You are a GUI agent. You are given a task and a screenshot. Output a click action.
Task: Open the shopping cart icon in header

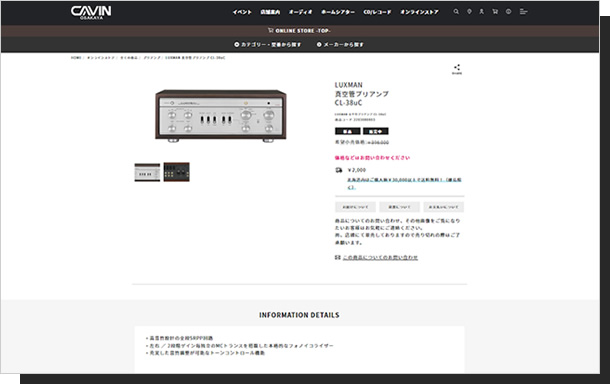495,12
